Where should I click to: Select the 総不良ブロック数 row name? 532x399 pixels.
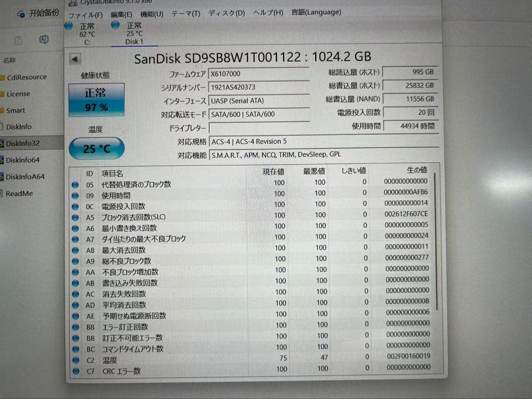[127, 261]
